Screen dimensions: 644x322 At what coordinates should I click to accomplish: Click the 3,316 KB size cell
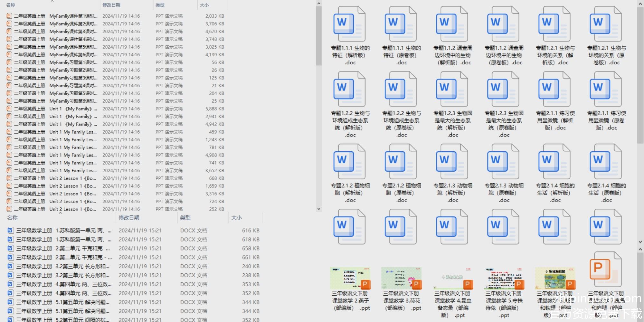point(214,194)
